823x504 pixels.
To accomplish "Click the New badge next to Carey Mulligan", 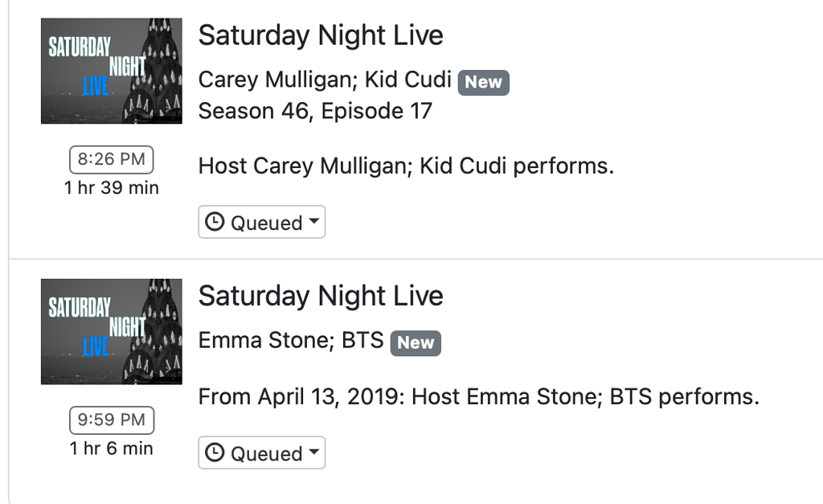I will 483,82.
